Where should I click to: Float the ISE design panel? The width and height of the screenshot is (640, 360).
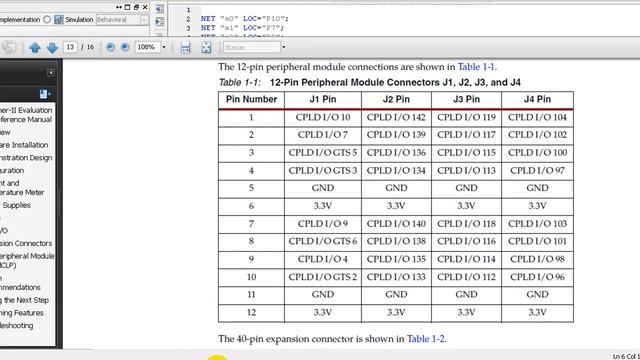(x=136, y=7)
